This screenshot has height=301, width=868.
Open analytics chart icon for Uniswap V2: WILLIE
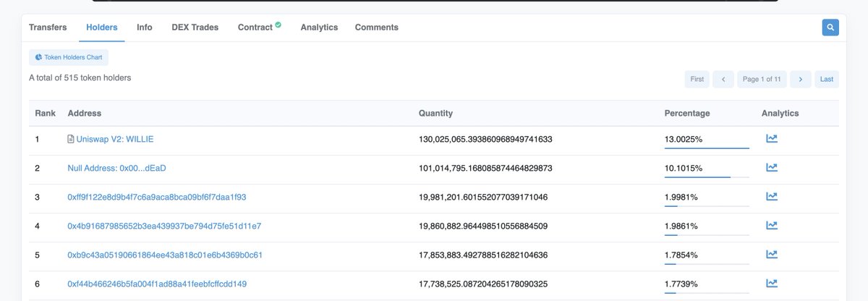pyautogui.click(x=772, y=138)
